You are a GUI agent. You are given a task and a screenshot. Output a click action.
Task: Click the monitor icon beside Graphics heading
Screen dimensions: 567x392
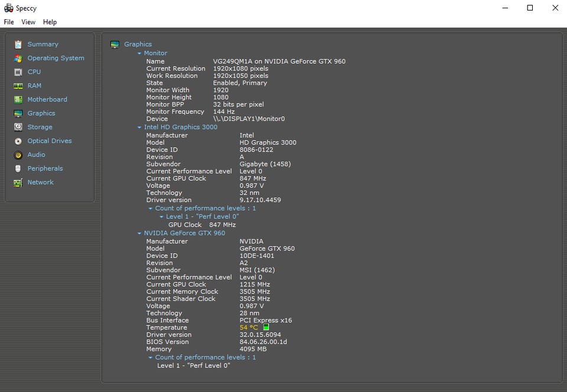tap(115, 44)
